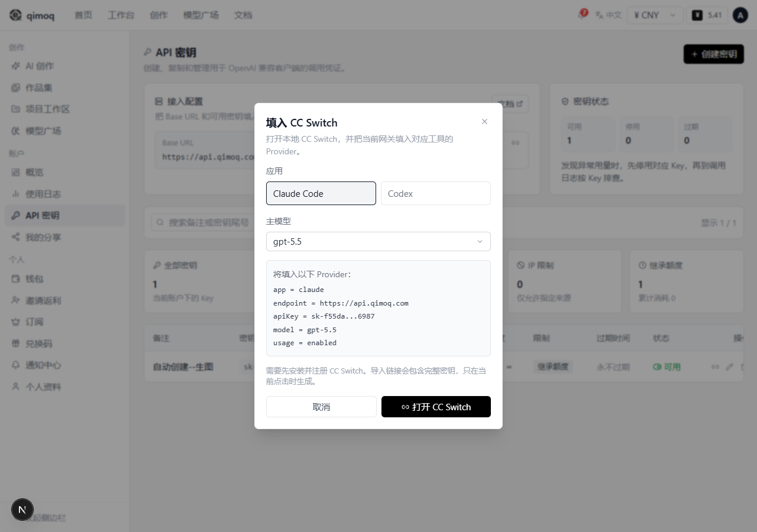Click the 永不过期 expiry cell

613,367
